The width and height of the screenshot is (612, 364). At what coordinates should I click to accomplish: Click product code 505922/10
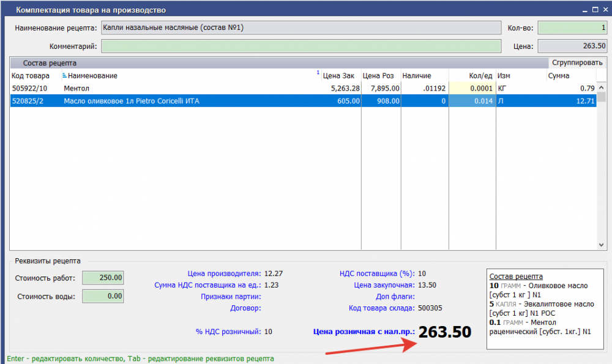(x=29, y=88)
